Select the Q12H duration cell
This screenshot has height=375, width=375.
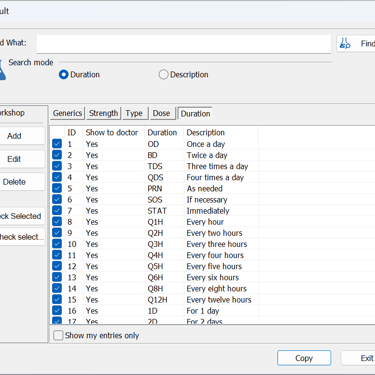click(157, 300)
